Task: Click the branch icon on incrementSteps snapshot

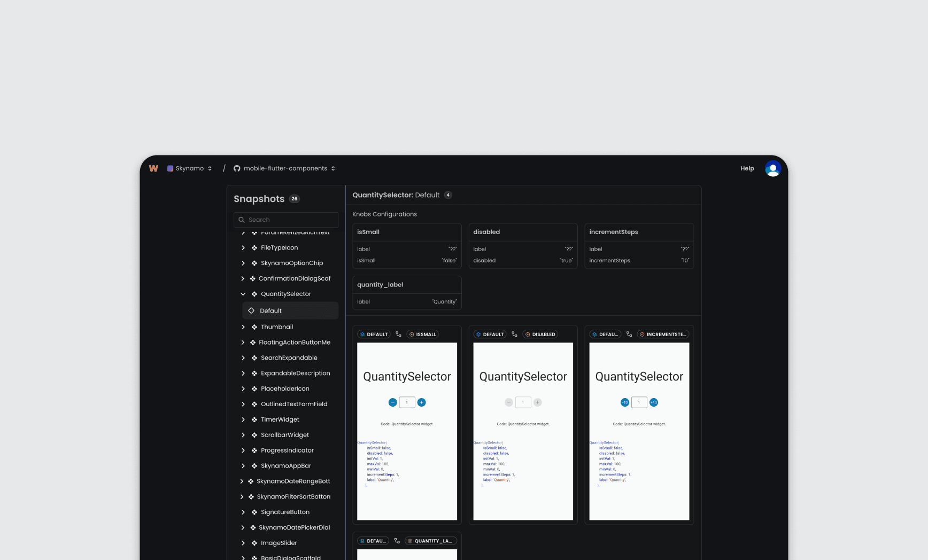Action: (x=629, y=335)
